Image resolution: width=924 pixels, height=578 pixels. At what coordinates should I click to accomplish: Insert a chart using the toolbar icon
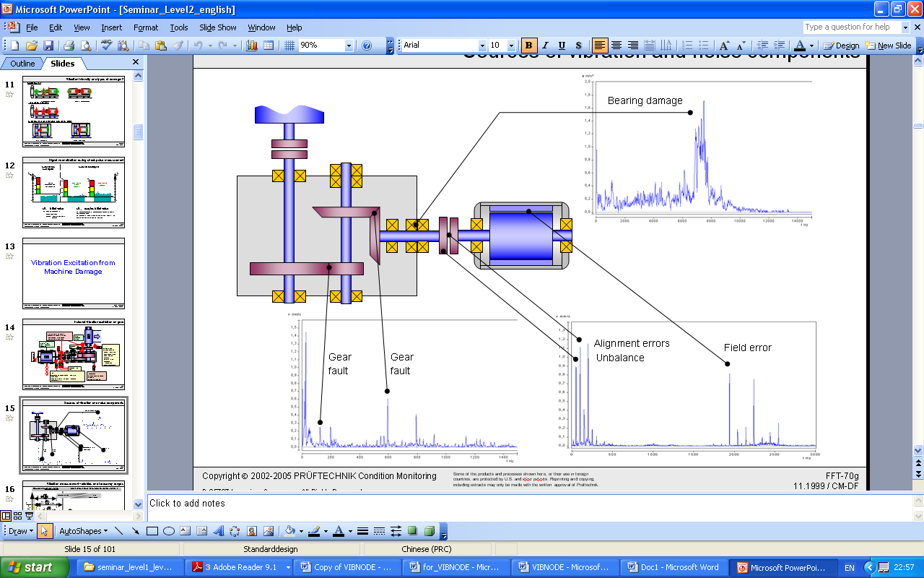pyautogui.click(x=252, y=46)
